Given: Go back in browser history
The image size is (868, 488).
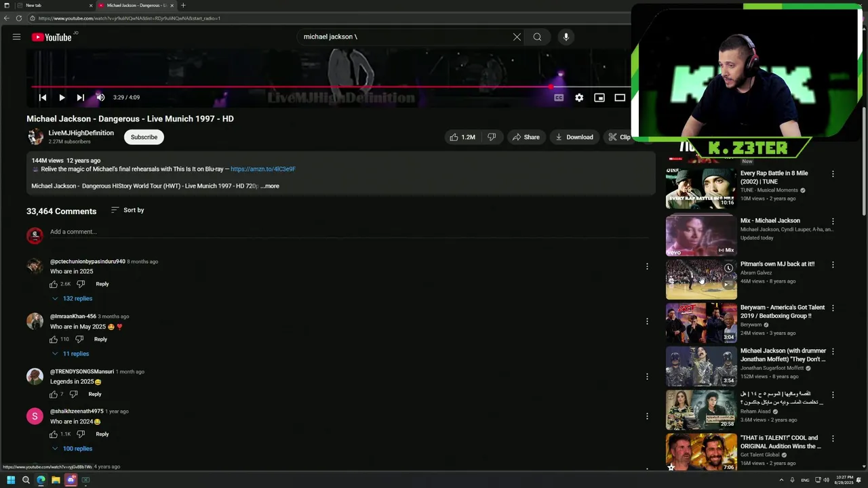Looking at the screenshot, I should pos(7,18).
